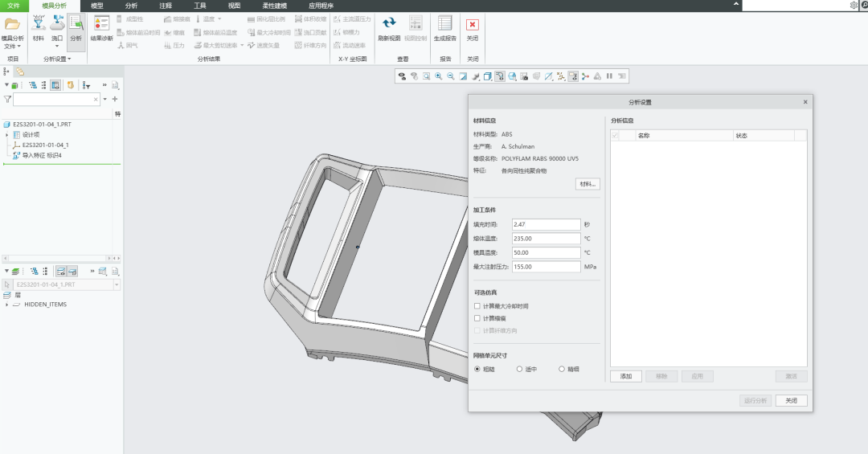The width and height of the screenshot is (868, 454).
Task: Click the 熔体温度 input field
Action: coord(547,238)
